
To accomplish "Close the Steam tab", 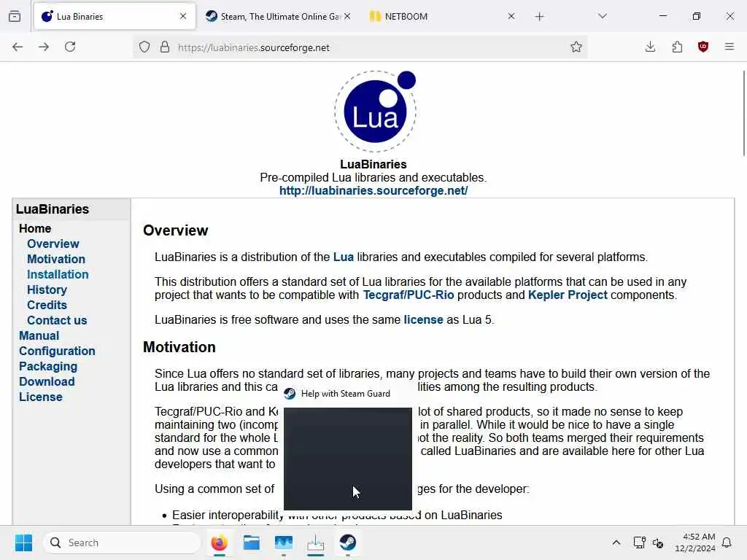I will click(347, 16).
